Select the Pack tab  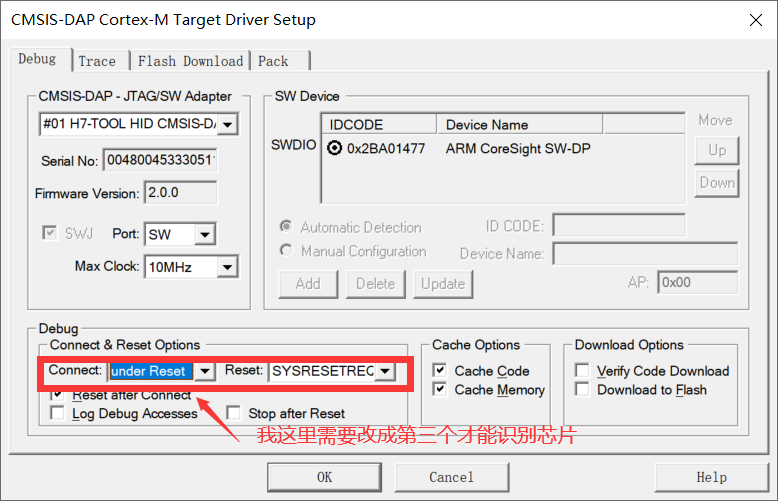(273, 61)
